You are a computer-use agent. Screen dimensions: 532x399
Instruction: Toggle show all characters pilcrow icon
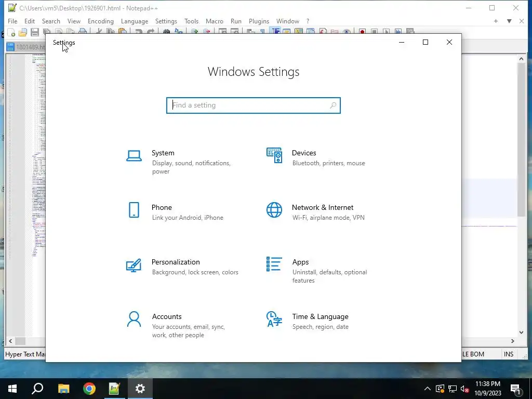(262, 32)
